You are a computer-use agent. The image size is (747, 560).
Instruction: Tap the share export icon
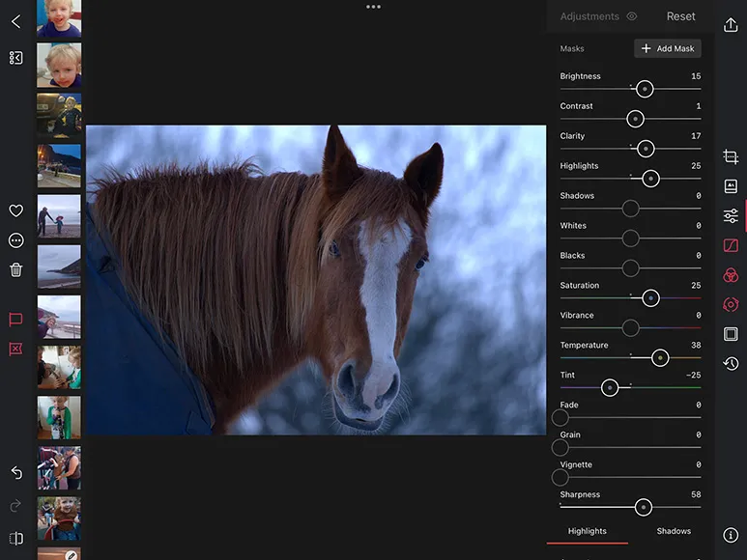[731, 25]
